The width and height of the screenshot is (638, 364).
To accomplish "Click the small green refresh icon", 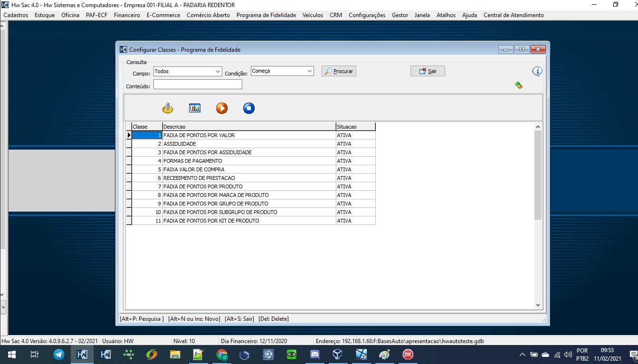I will point(519,85).
